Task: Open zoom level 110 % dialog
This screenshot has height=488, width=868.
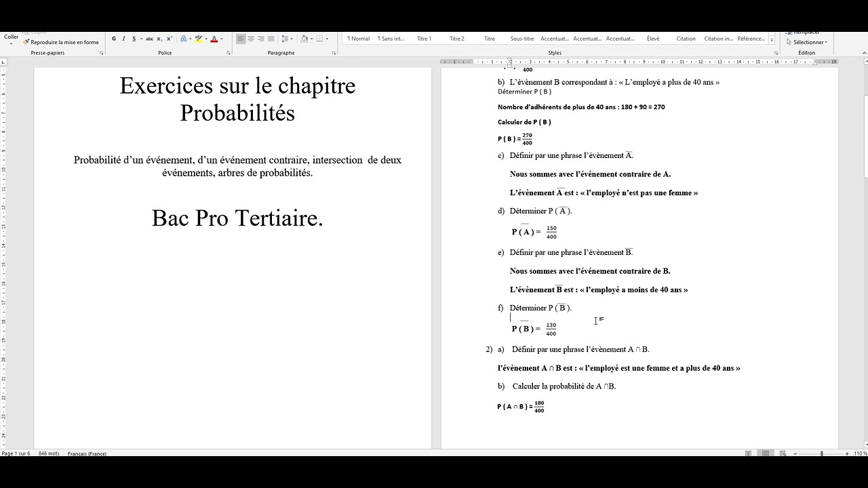Action: tap(860, 453)
